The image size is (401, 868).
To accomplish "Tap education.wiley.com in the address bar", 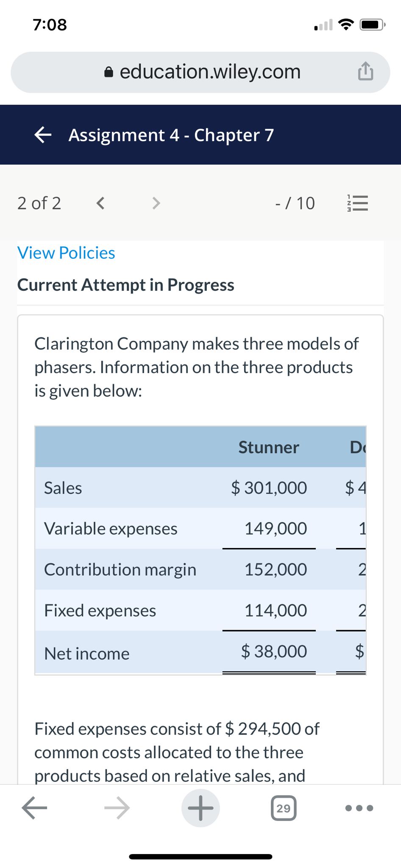I will tap(210, 71).
